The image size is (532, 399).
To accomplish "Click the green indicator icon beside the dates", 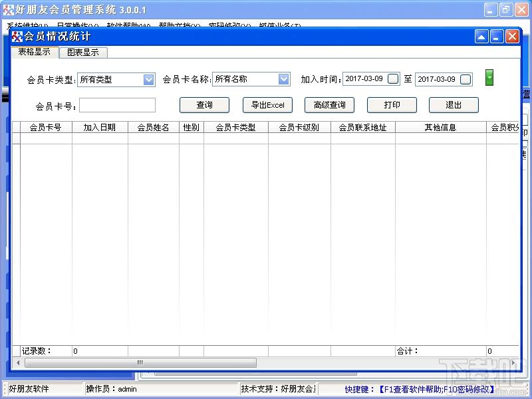I will click(489, 77).
